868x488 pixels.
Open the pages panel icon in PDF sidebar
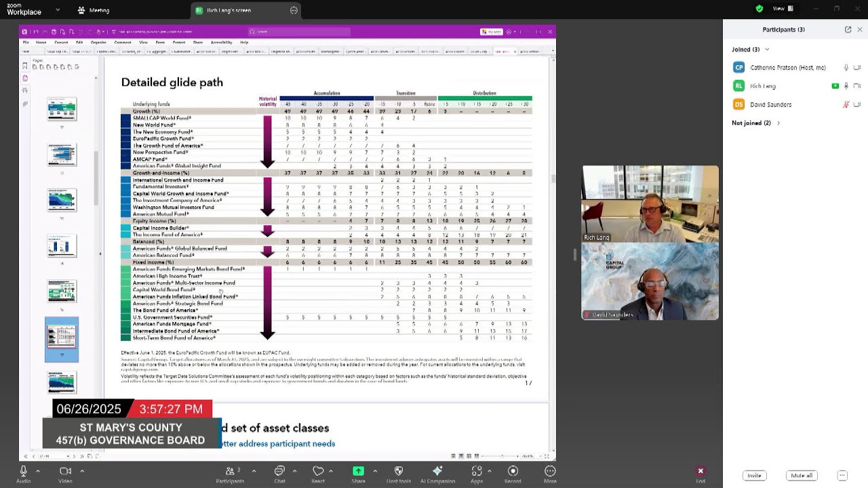pos(25,78)
